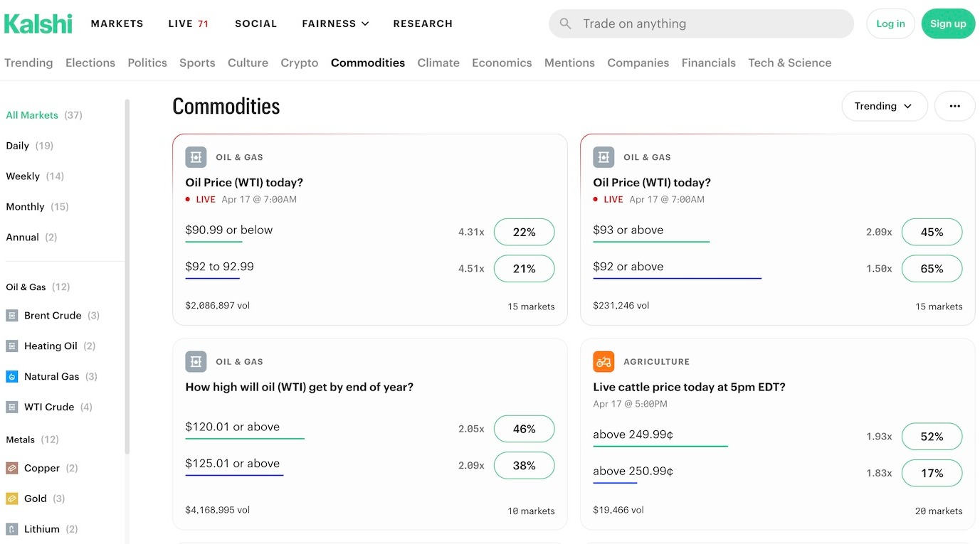Select the Daily markets filter
980x544 pixels.
click(17, 145)
